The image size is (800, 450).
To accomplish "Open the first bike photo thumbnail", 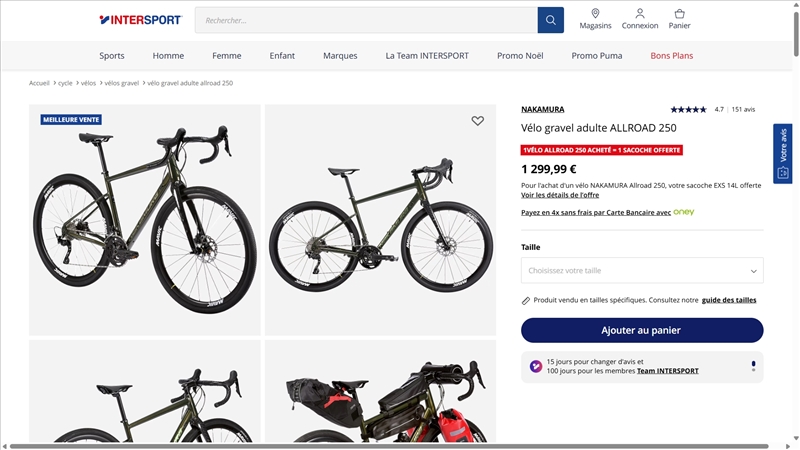I will [x=145, y=220].
